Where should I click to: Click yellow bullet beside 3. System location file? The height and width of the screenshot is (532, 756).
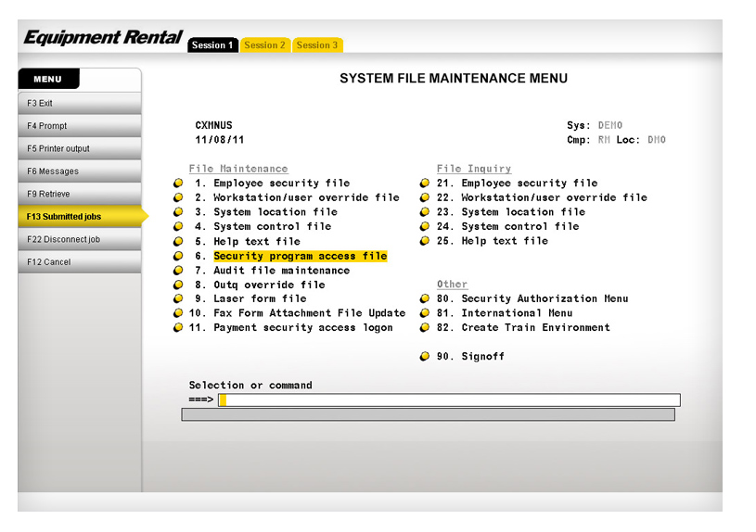point(178,212)
